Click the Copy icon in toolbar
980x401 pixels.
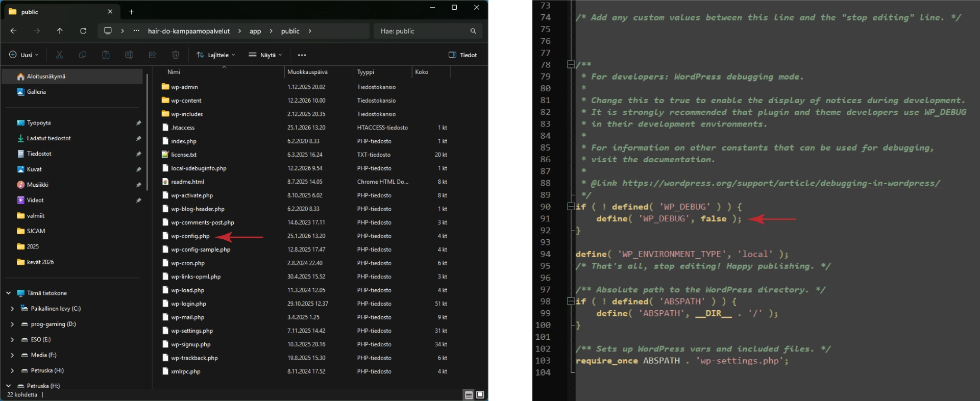83,55
